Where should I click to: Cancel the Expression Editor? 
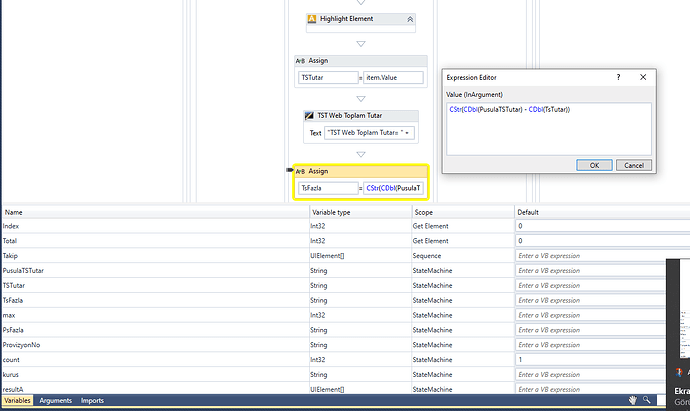(634, 165)
